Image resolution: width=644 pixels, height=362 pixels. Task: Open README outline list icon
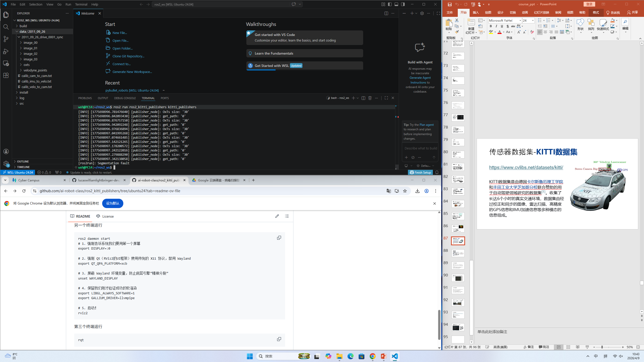pos(287,216)
